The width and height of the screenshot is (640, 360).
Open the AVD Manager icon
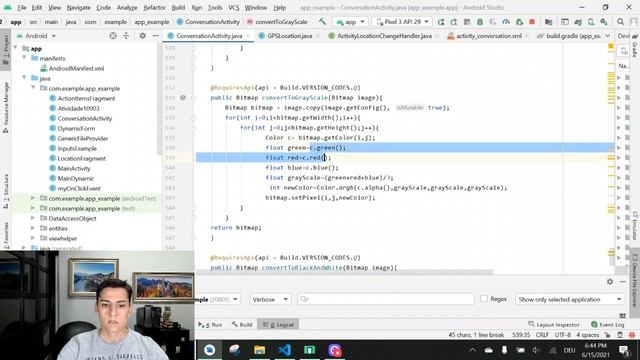coord(591,22)
